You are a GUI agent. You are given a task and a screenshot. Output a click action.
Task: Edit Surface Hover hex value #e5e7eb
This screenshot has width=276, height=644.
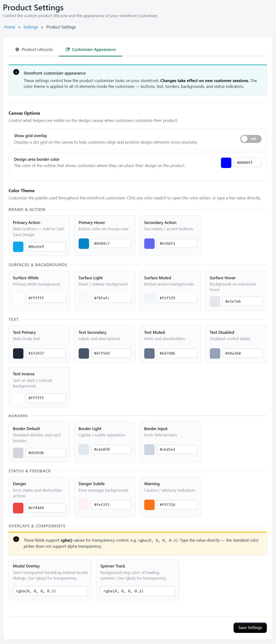tap(242, 301)
